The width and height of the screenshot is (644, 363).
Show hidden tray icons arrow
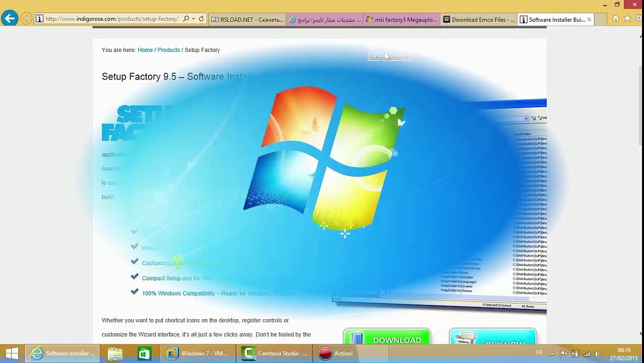552,354
